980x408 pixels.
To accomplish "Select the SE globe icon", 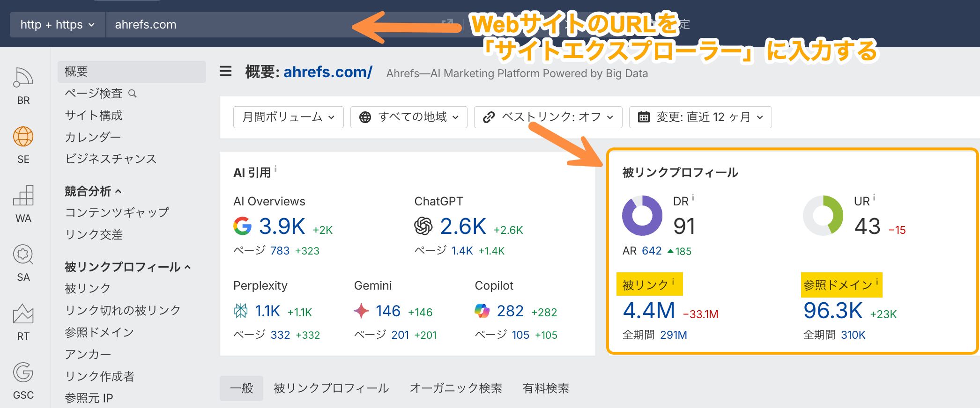I will click(x=23, y=137).
